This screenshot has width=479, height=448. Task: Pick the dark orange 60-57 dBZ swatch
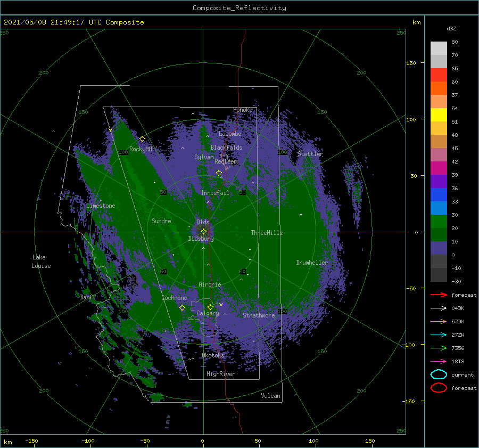(x=439, y=88)
